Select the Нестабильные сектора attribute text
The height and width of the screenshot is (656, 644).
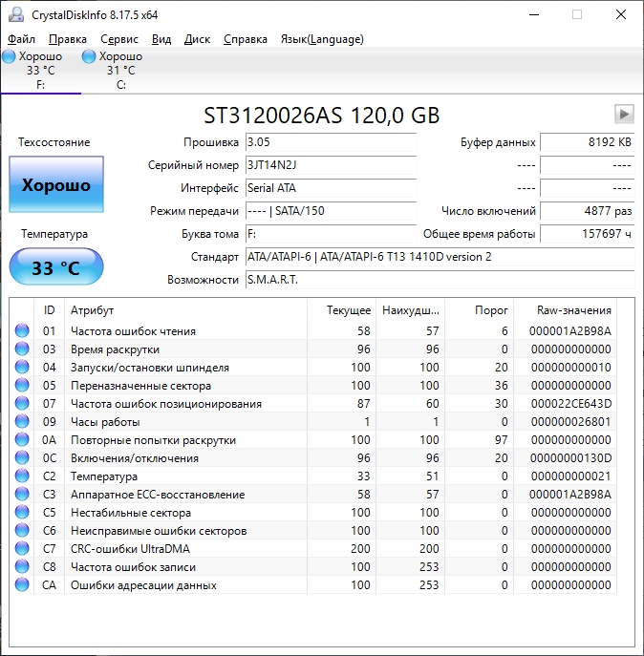pyautogui.click(x=131, y=513)
